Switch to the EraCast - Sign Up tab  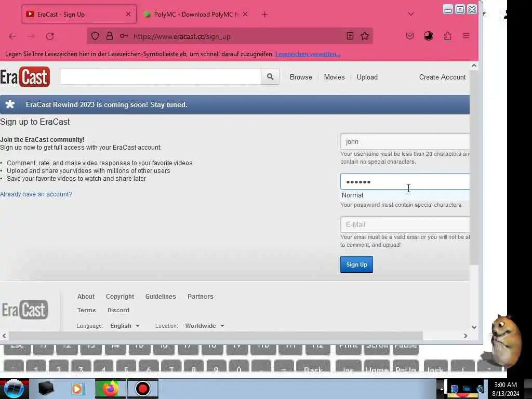79,14
